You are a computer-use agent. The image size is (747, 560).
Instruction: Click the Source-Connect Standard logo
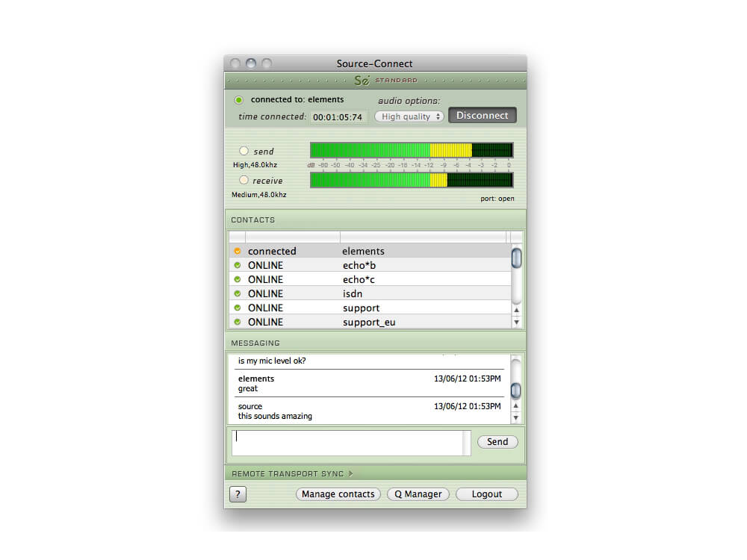tap(386, 81)
